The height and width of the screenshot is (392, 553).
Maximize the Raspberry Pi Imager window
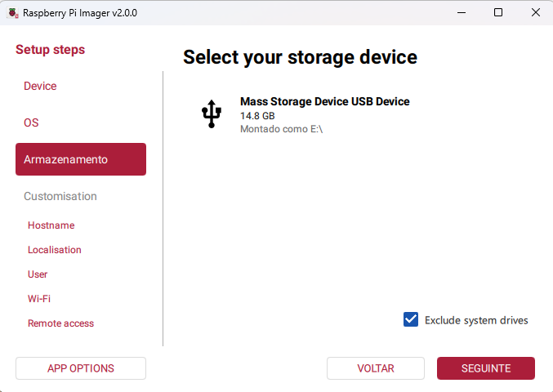point(498,13)
